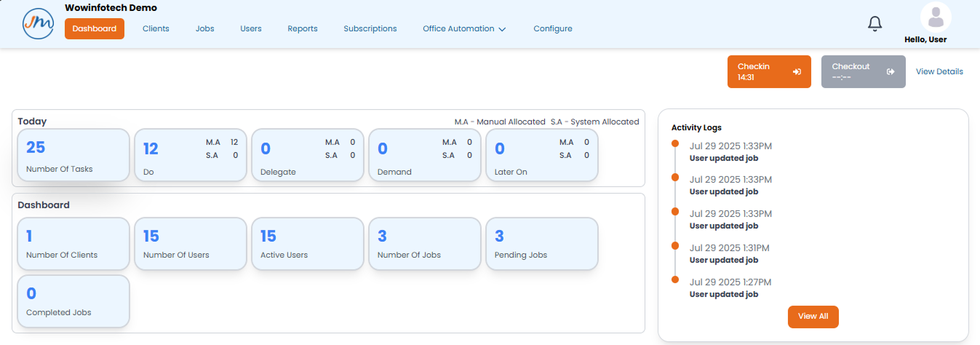Open the Delegate tasks card
This screenshot has height=345, width=980.
(307, 155)
